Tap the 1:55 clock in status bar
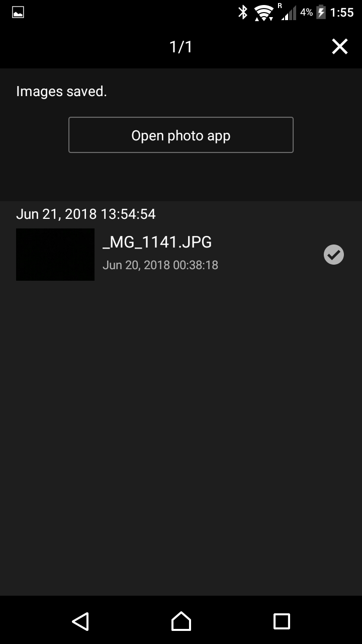362x644 pixels. (x=342, y=13)
